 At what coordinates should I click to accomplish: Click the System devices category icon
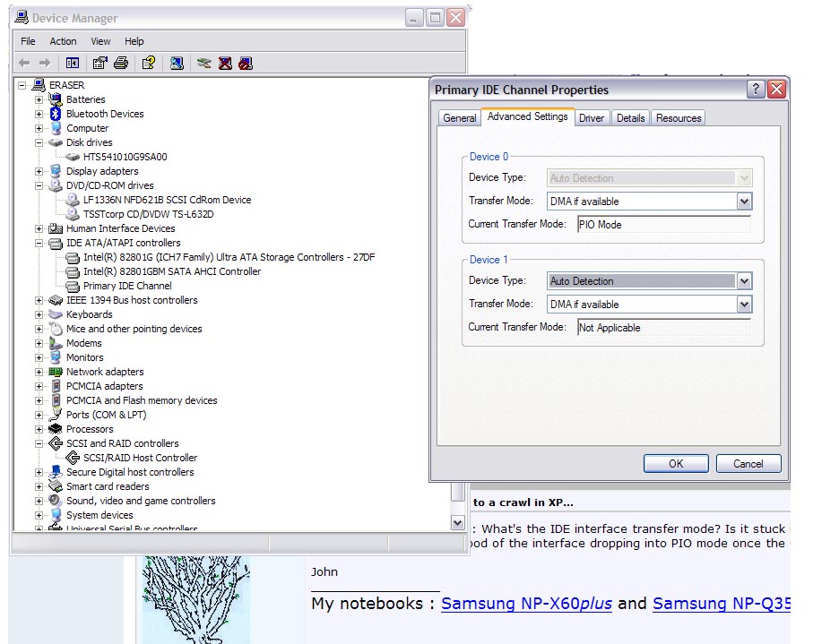[x=56, y=515]
